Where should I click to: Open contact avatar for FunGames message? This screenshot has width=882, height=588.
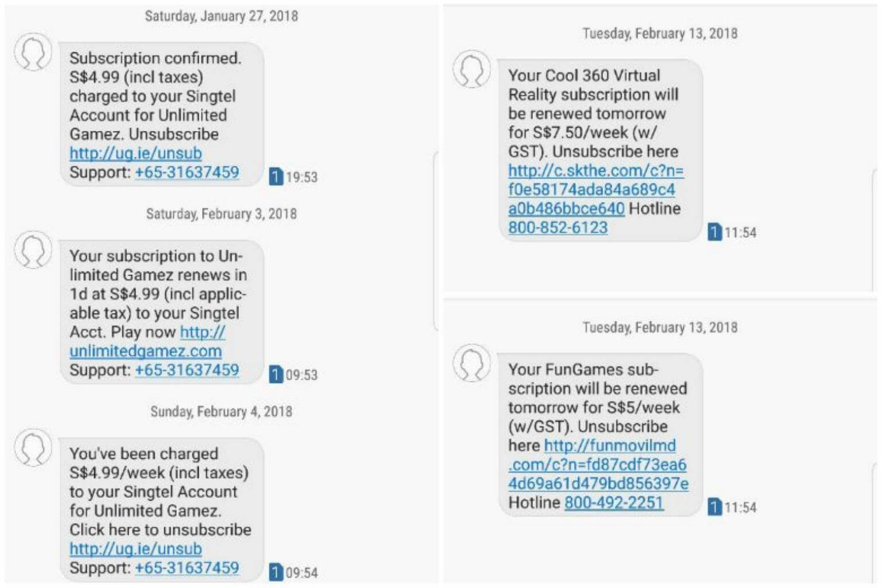pyautogui.click(x=471, y=363)
